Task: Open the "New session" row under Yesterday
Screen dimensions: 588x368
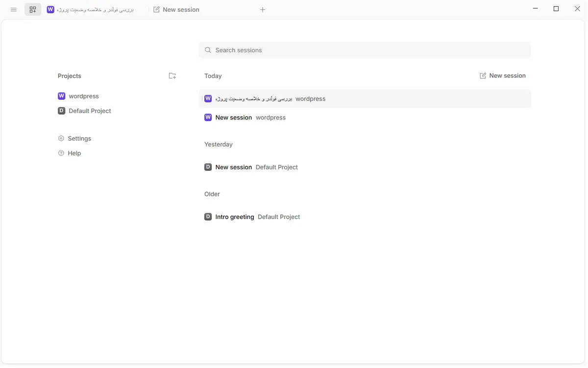Action: (365, 167)
